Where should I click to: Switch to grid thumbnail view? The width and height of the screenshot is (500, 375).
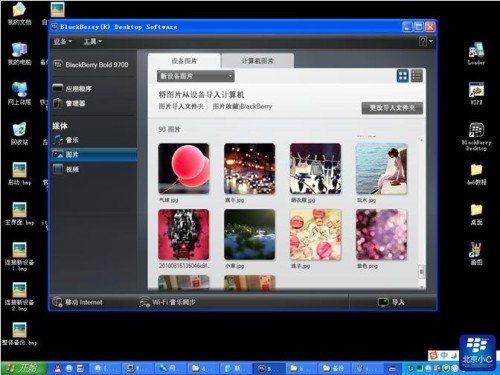pos(403,76)
